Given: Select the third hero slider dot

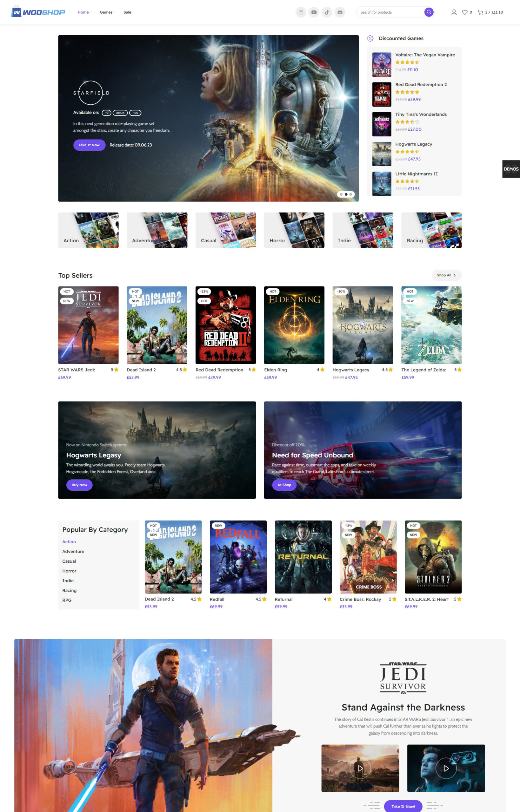Looking at the screenshot, I should pyautogui.click(x=351, y=194).
